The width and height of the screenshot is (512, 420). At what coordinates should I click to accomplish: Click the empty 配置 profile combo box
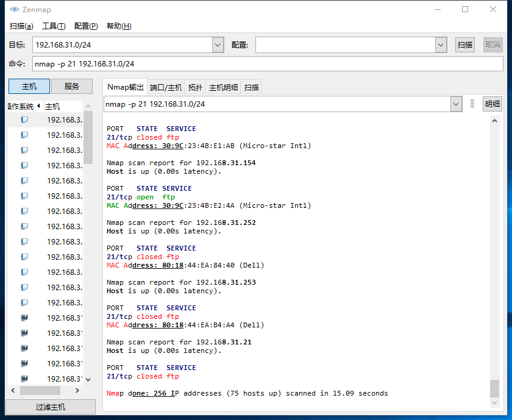pyautogui.click(x=346, y=44)
